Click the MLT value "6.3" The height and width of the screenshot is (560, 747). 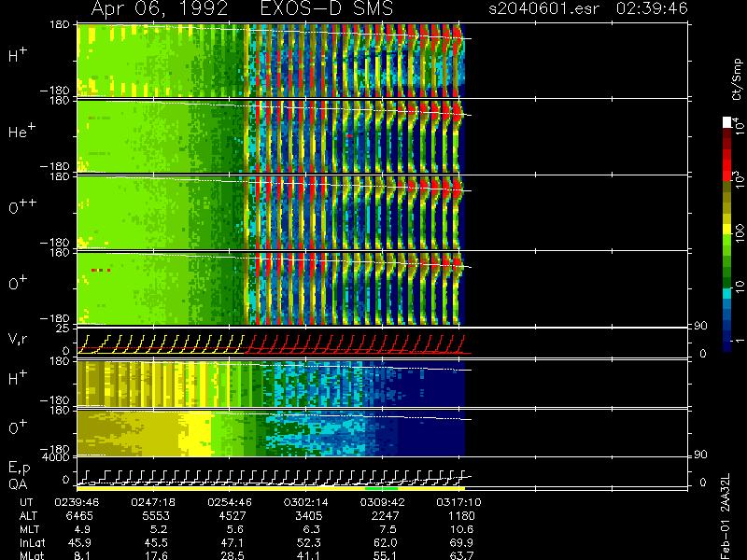(x=312, y=529)
